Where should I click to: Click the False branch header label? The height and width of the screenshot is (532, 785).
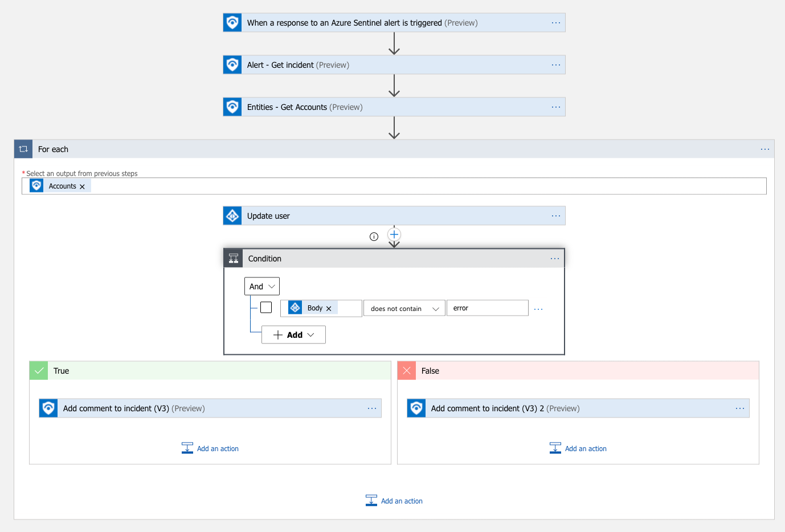pos(430,371)
